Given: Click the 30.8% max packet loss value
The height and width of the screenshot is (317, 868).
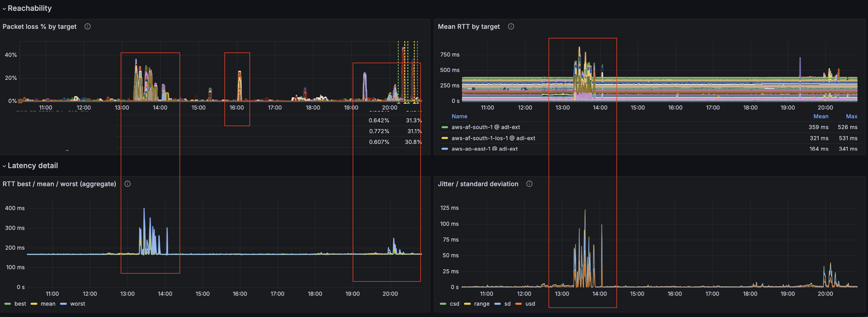Looking at the screenshot, I should (413, 142).
